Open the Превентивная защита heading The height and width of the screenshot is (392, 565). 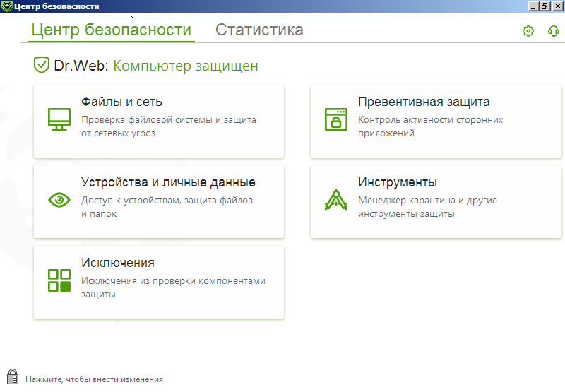[424, 102]
